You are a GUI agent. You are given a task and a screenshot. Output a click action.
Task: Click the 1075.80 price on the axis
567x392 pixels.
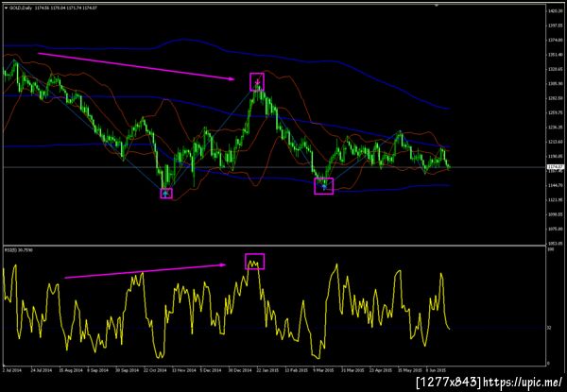(x=554, y=229)
